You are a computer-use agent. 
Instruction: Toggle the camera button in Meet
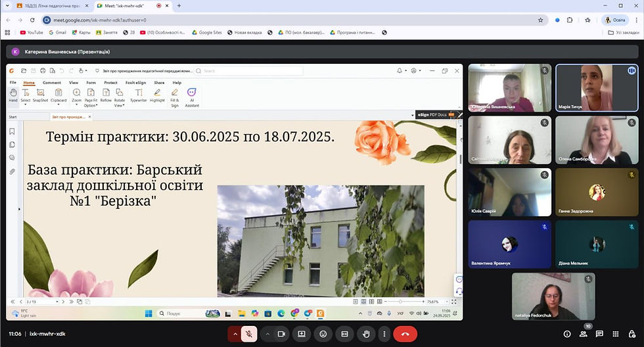click(x=281, y=334)
